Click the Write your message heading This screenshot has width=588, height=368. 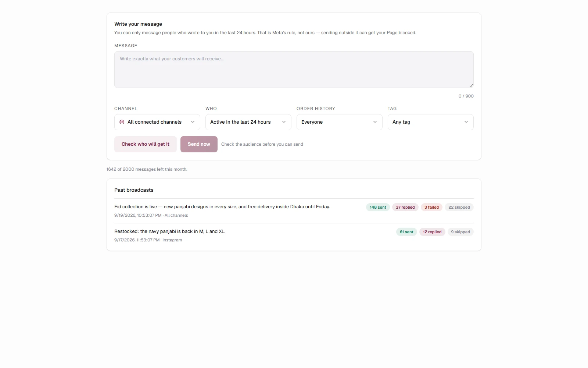point(138,24)
